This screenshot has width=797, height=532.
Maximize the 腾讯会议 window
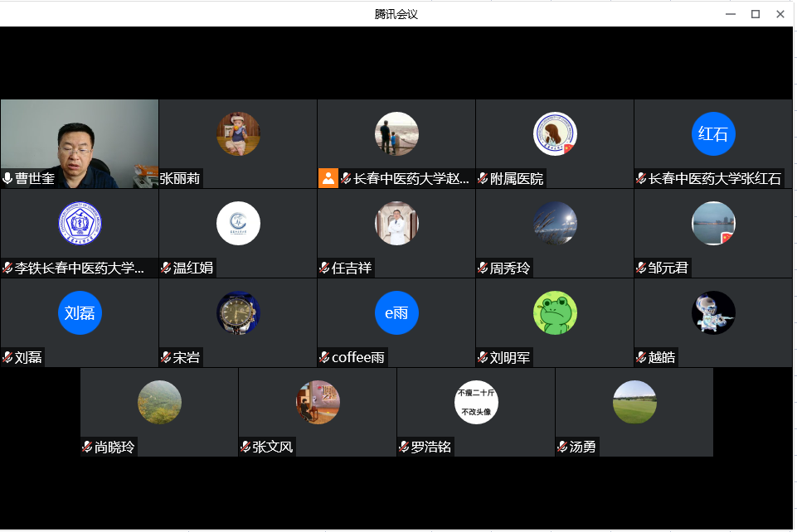coord(756,14)
